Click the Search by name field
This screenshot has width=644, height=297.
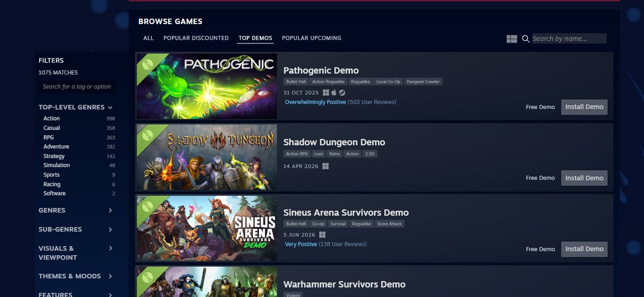(x=569, y=39)
